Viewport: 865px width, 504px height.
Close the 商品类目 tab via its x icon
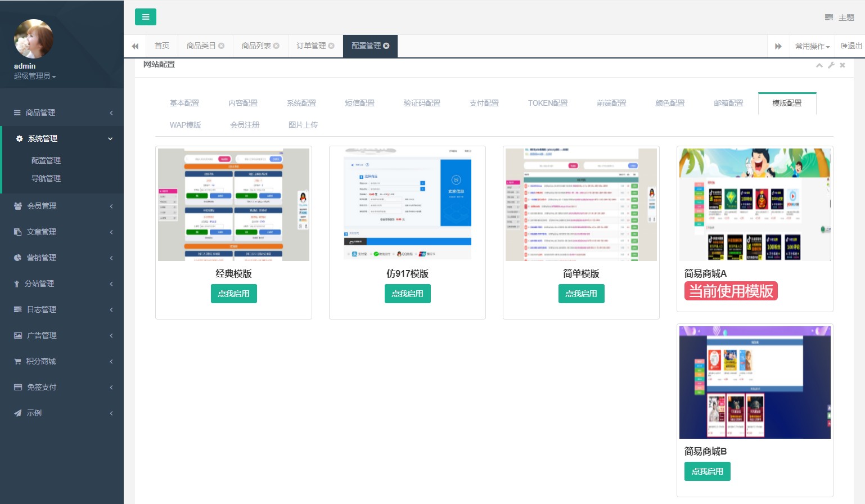point(221,46)
